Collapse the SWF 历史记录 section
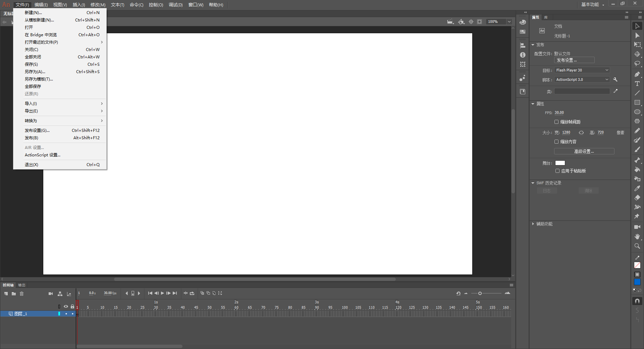 (x=534, y=183)
